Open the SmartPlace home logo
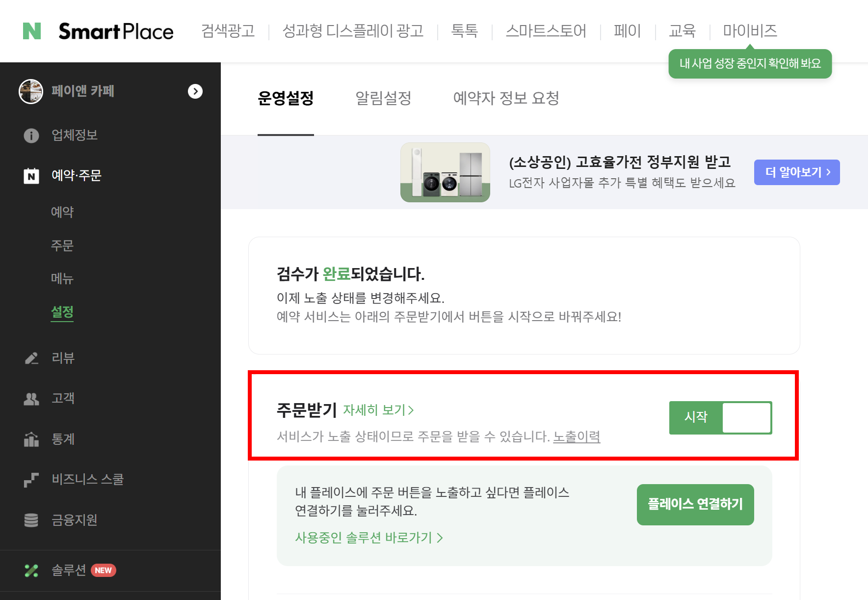Screen dimensions: 868x600 coord(116,31)
